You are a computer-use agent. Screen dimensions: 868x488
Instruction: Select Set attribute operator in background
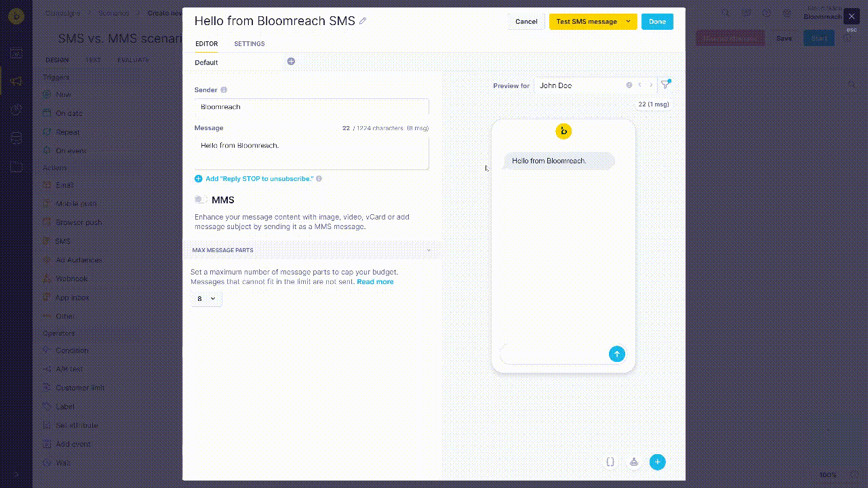point(71,426)
